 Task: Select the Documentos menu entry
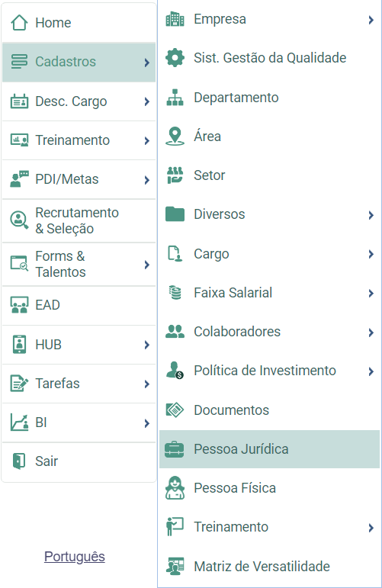(270, 410)
